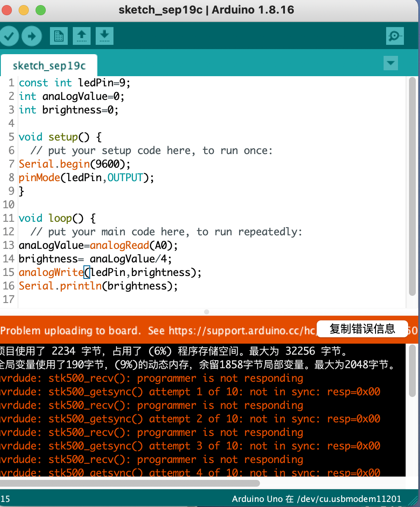
Task: Save sketch using the down-arrow icon
Action: click(105, 36)
